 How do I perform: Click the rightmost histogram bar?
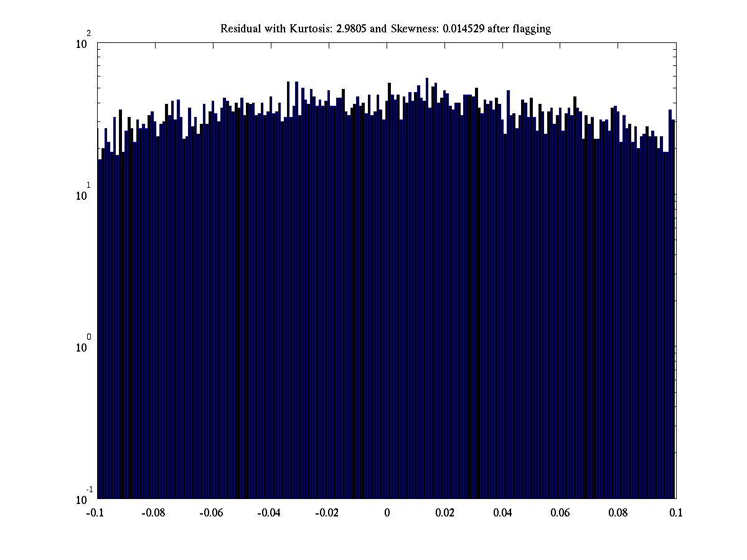(674, 311)
